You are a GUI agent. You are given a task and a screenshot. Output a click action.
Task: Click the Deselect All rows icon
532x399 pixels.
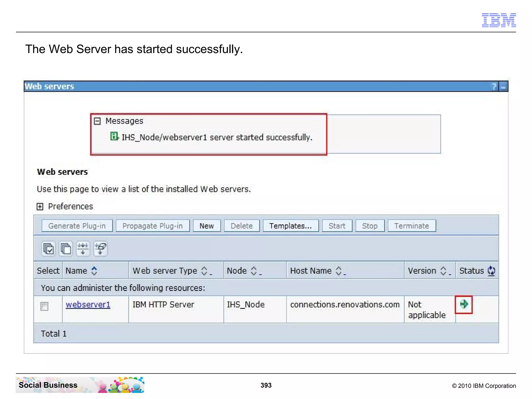[x=66, y=249]
